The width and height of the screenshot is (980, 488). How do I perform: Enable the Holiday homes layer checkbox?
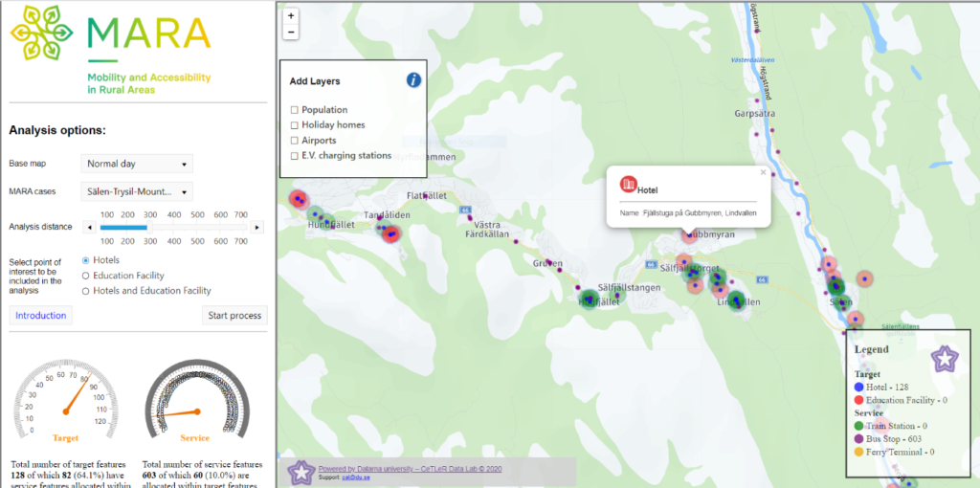[x=295, y=125]
